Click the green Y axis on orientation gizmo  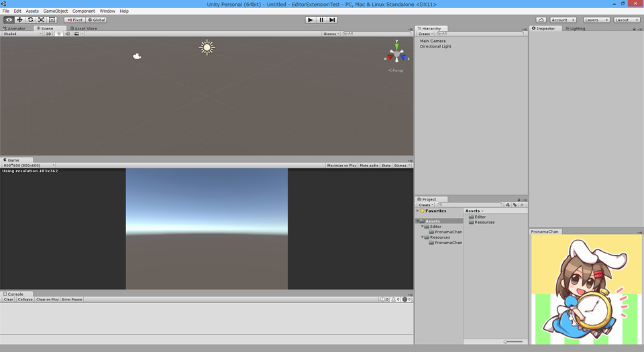click(396, 46)
